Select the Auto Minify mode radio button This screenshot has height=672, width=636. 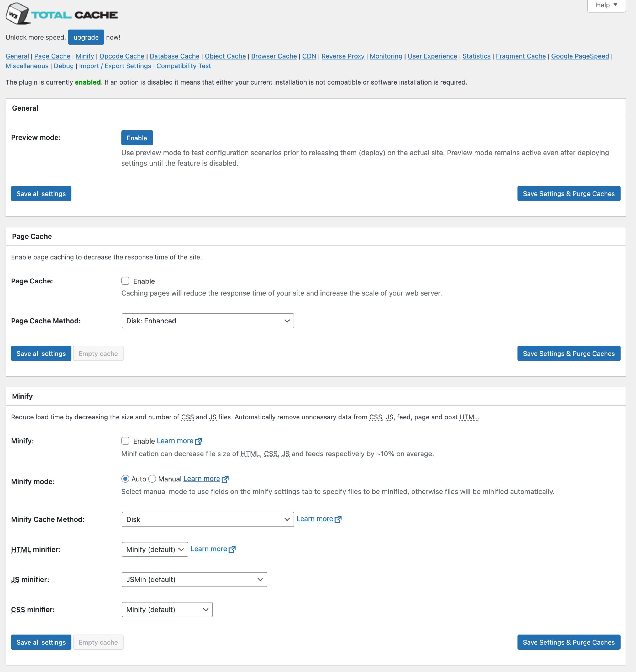[x=125, y=479]
